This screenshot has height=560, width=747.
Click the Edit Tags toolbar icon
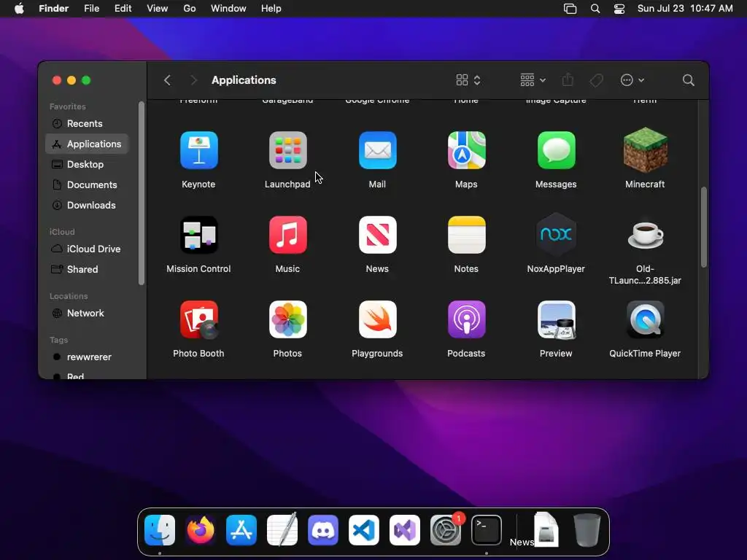[x=596, y=80]
